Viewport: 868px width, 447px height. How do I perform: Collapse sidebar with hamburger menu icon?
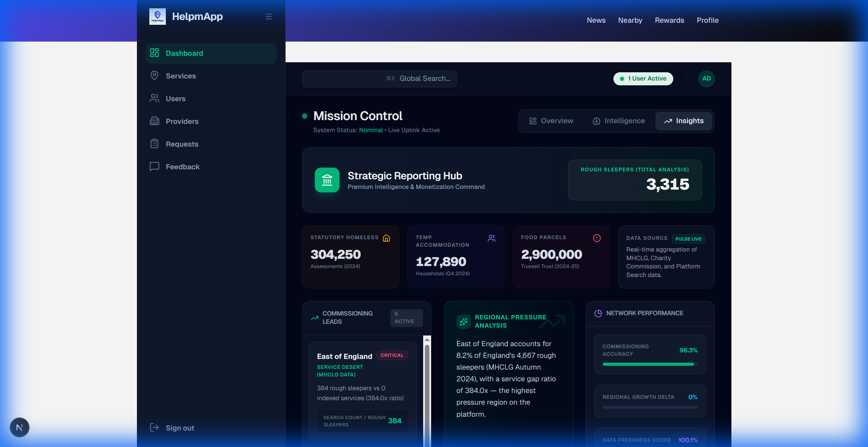click(x=269, y=17)
